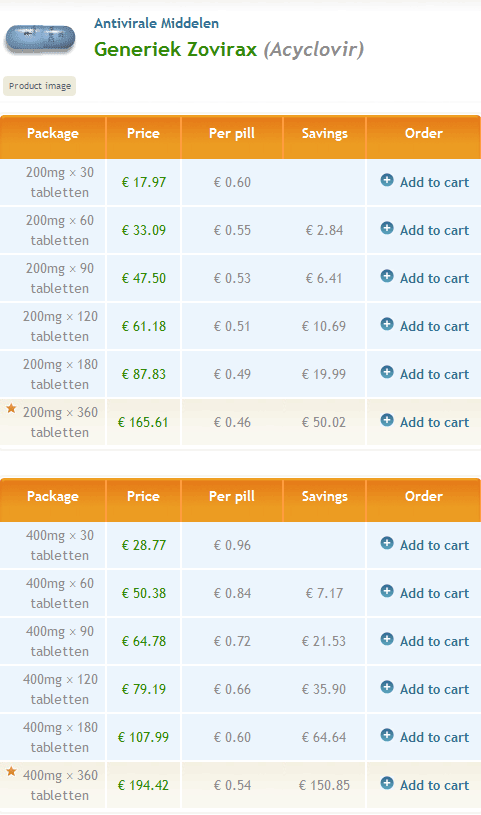Viewport: 481px width, 815px height.
Task: Open the Product image label
Action: pyautogui.click(x=40, y=86)
